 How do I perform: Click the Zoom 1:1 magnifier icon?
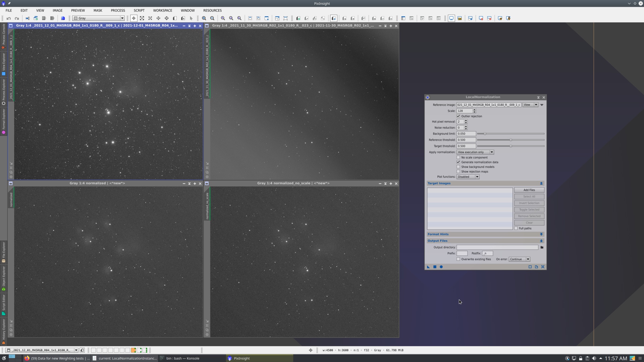pyautogui.click(x=223, y=18)
